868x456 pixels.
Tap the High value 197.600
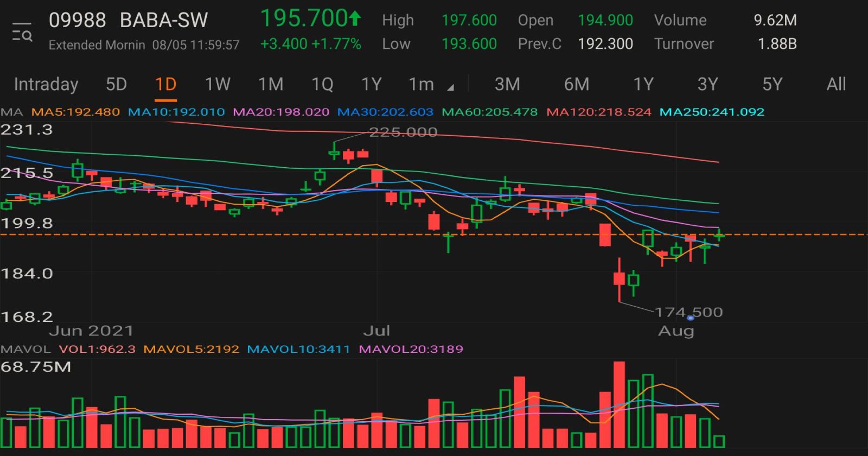[x=469, y=20]
